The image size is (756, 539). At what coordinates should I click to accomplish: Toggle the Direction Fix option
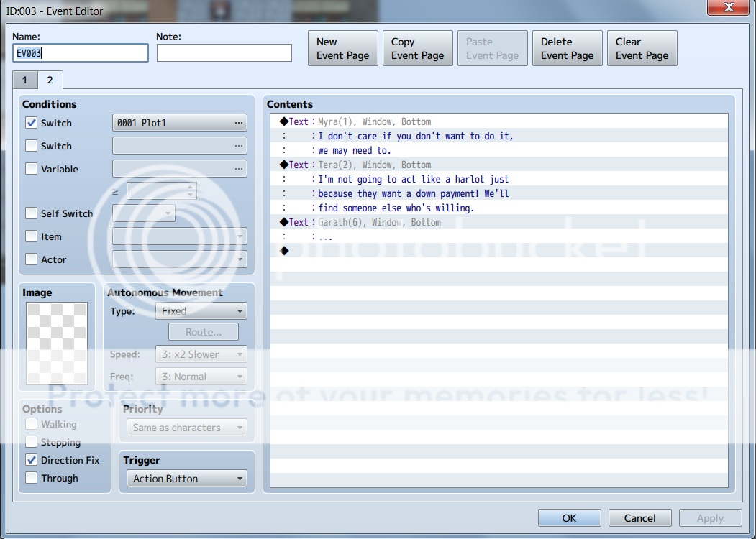(x=32, y=460)
